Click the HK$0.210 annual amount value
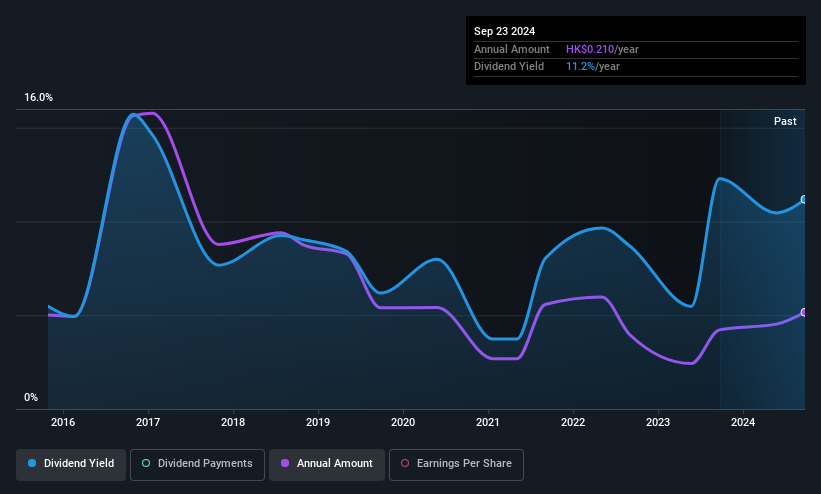This screenshot has width=821, height=494. coord(590,49)
